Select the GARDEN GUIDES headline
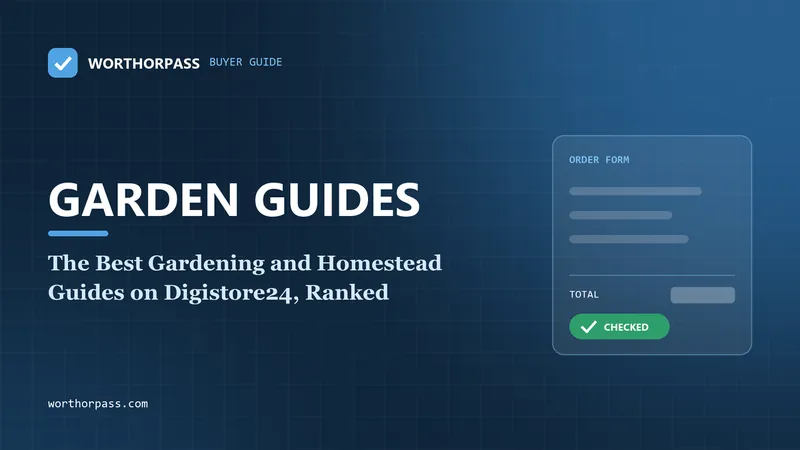The height and width of the screenshot is (450, 800). pos(234,199)
